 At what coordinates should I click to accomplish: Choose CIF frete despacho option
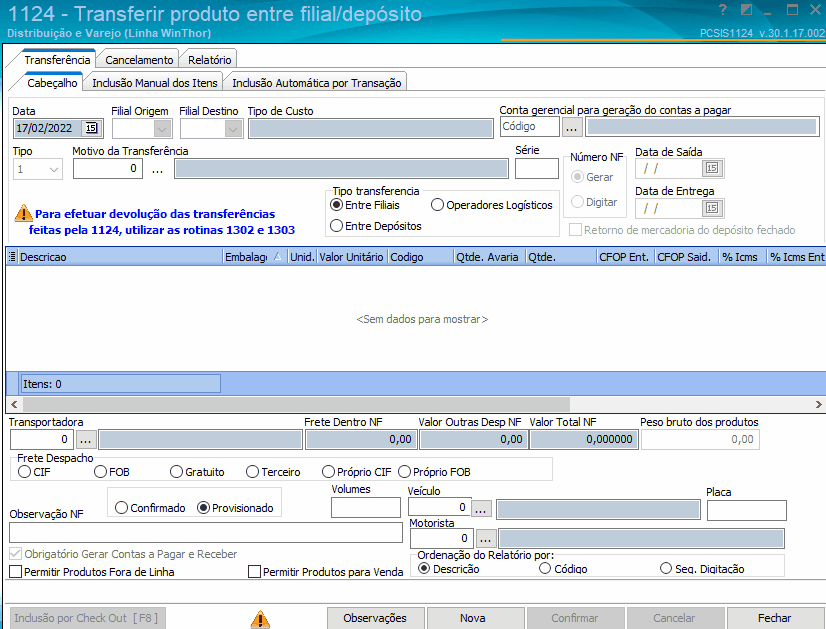point(34,472)
